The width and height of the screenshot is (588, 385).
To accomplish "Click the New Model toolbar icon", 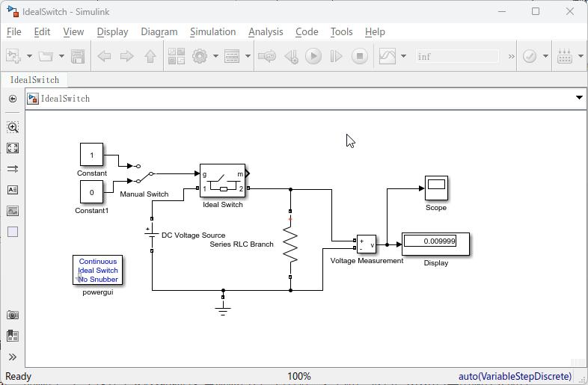I will 13,57.
